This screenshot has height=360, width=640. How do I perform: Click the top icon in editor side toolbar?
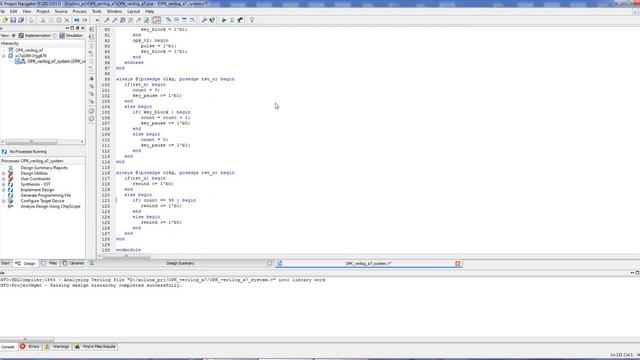(x=91, y=29)
